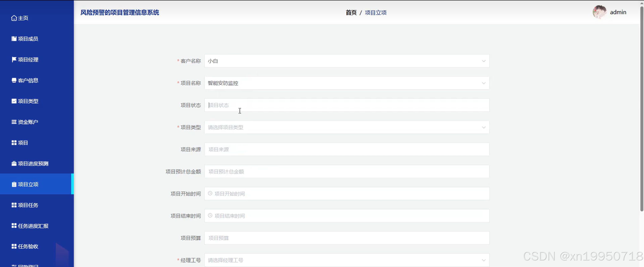Expand the 客户名称 dropdown arrow
This screenshot has width=644, height=267.
point(484,61)
